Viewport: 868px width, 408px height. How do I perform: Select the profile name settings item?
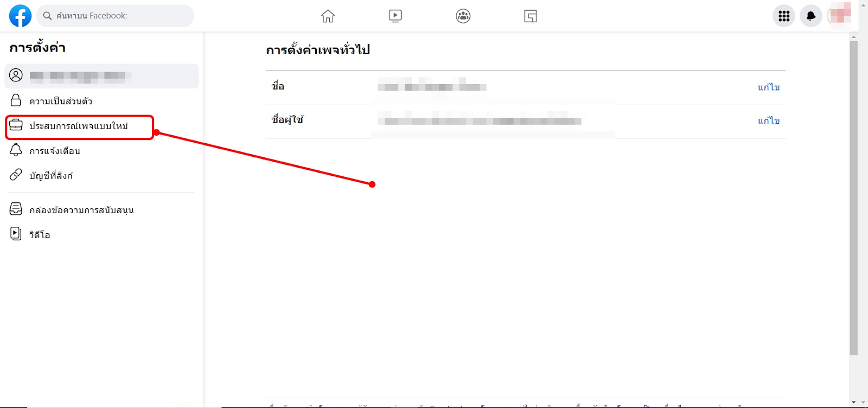[x=101, y=76]
